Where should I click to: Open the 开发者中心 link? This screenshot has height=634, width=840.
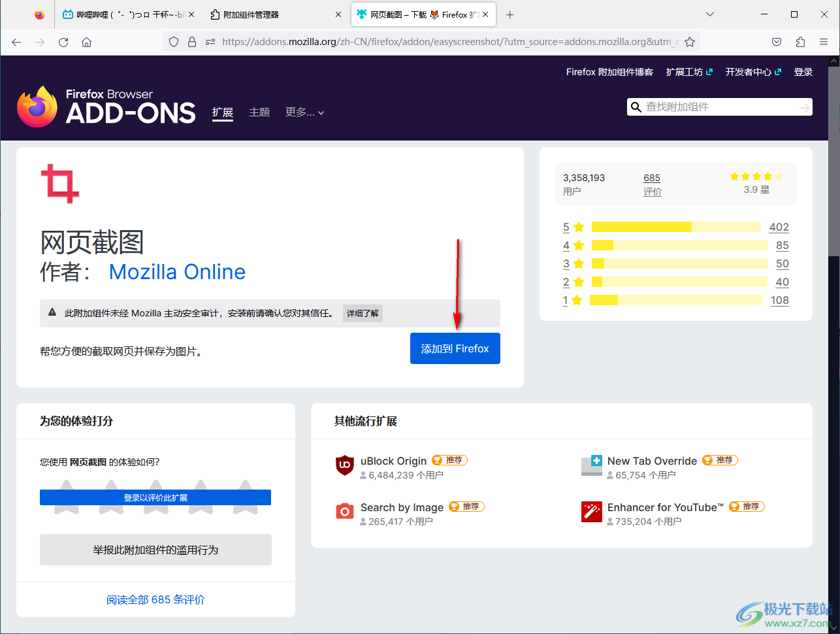pos(753,72)
